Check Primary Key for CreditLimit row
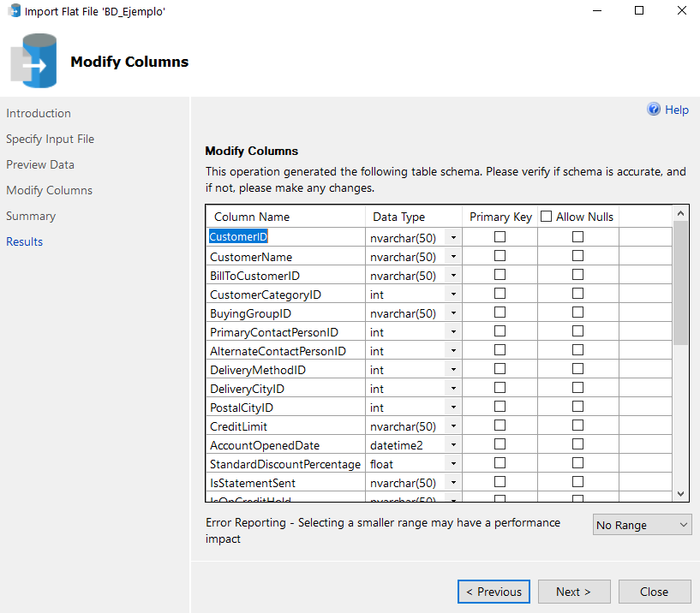The image size is (700, 613). click(x=500, y=426)
